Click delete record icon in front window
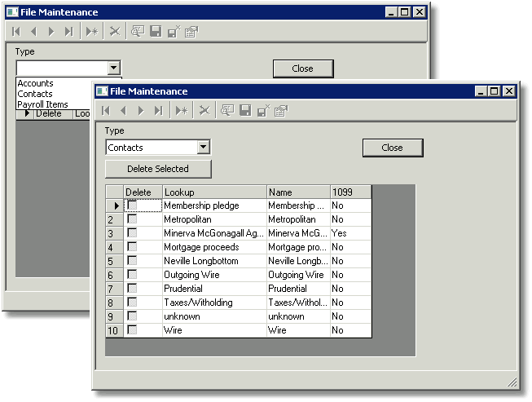The width and height of the screenshot is (532, 402). pyautogui.click(x=204, y=110)
